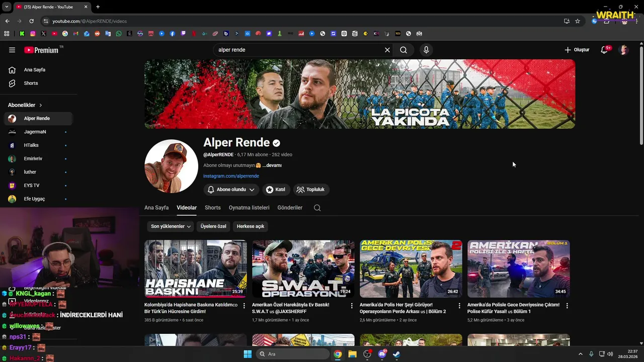Open the Windows Start menu
644x362 pixels.
pos(248,354)
